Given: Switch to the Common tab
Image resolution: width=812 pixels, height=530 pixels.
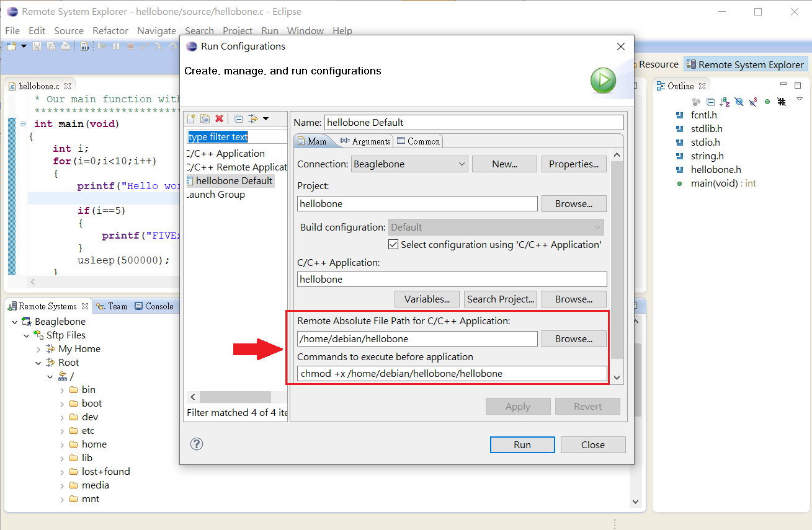Looking at the screenshot, I should (419, 141).
